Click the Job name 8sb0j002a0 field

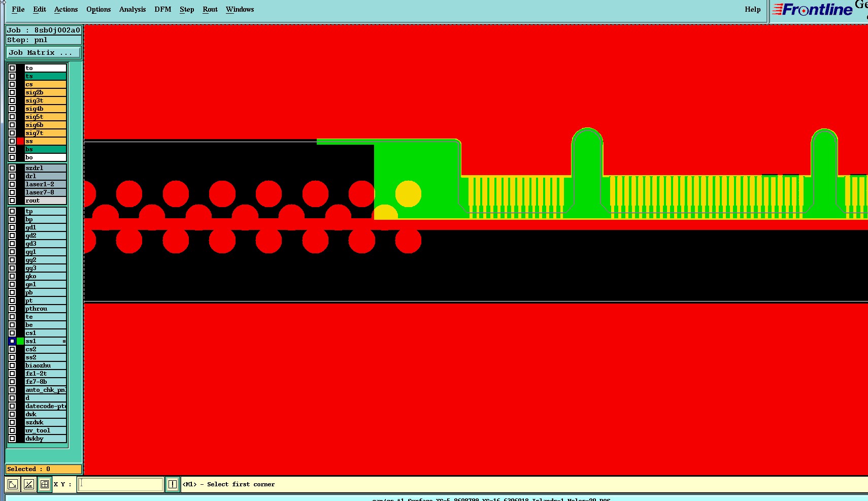[x=44, y=30]
